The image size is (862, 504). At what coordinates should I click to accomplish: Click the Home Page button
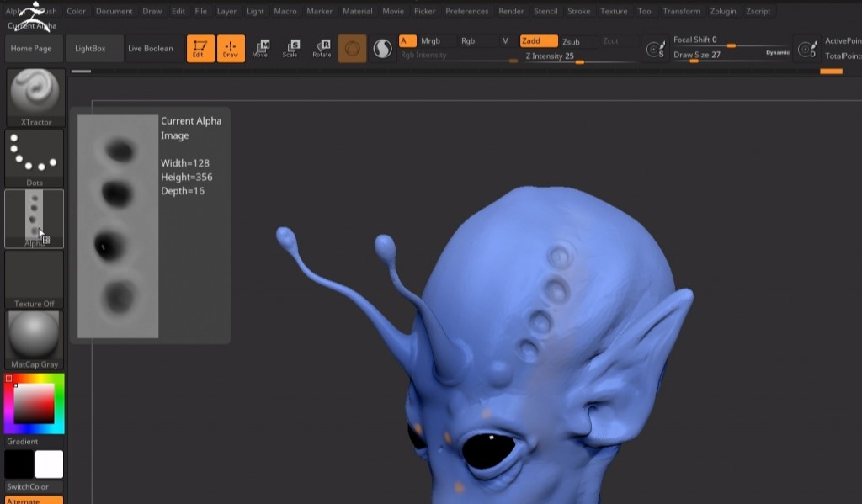[31, 49]
